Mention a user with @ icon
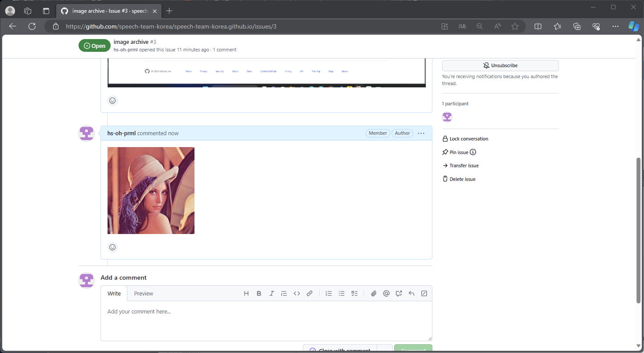The image size is (644, 353). pos(386,293)
